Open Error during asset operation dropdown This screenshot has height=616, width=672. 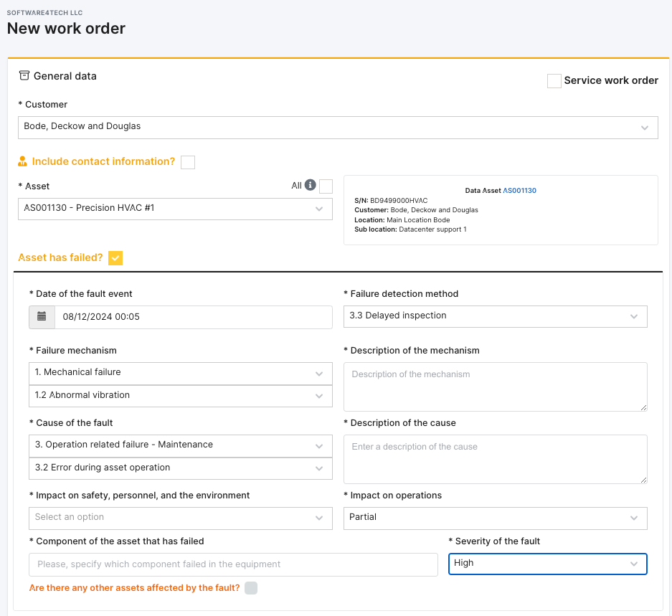click(181, 468)
